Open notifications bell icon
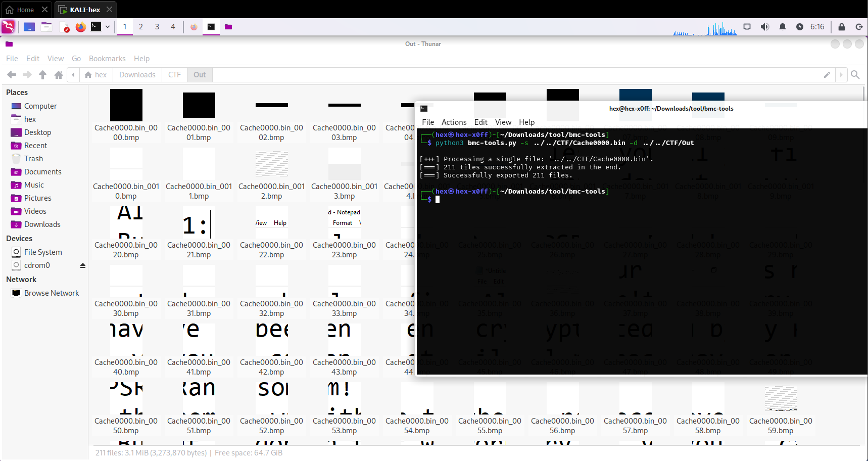 tap(783, 27)
